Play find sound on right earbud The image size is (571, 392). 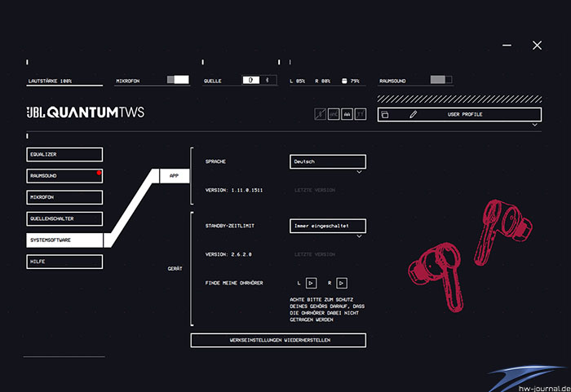(x=342, y=283)
